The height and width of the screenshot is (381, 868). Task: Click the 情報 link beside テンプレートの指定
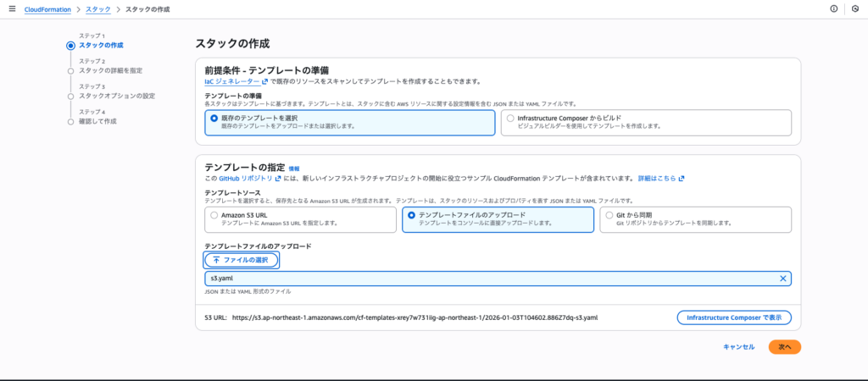293,169
